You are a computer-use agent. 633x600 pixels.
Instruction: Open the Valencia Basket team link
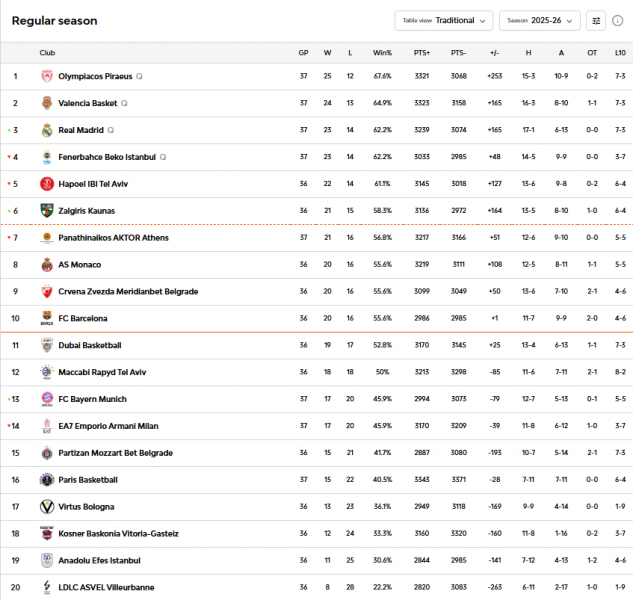tap(88, 103)
